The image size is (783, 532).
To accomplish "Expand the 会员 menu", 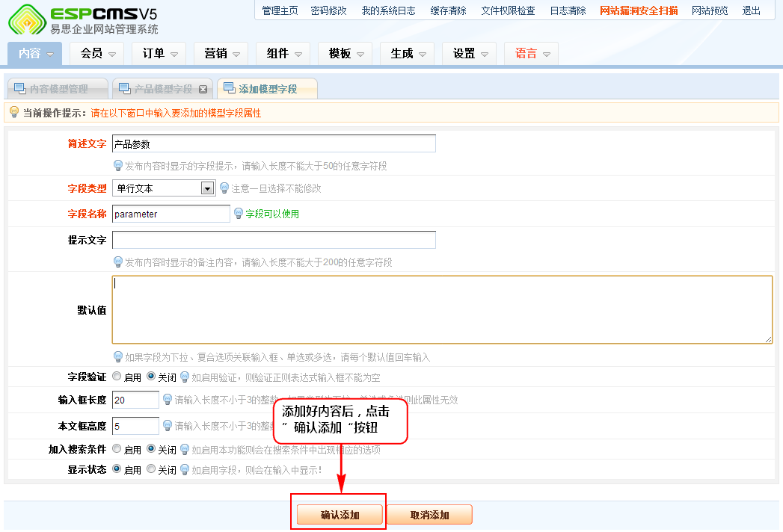I will click(98, 54).
